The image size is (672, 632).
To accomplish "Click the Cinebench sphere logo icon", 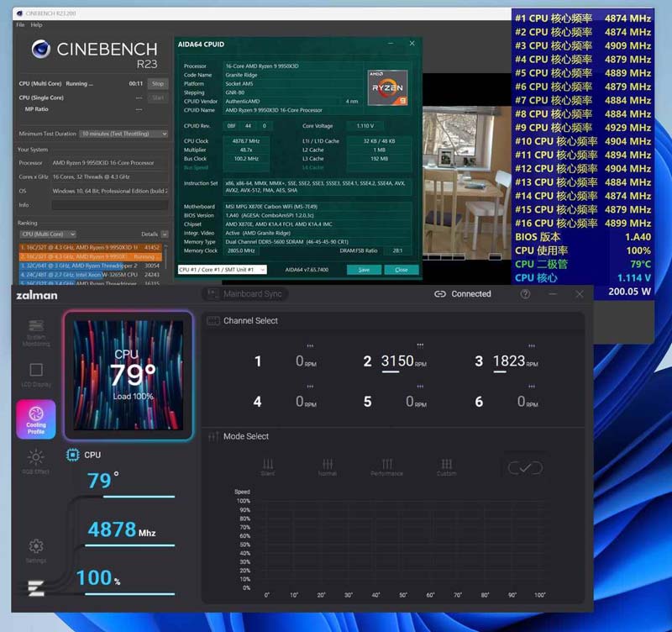I will pos(41,49).
